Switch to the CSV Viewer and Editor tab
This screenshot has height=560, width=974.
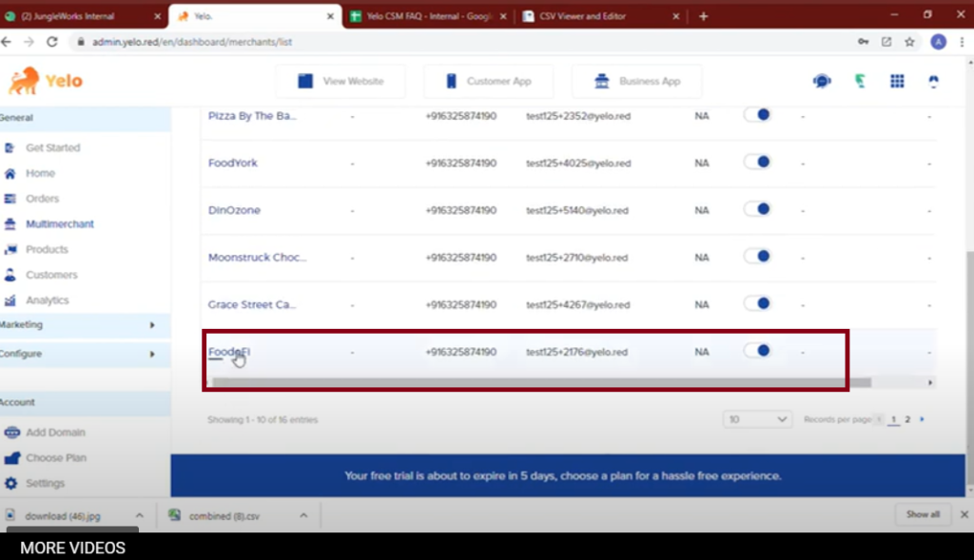tap(594, 16)
